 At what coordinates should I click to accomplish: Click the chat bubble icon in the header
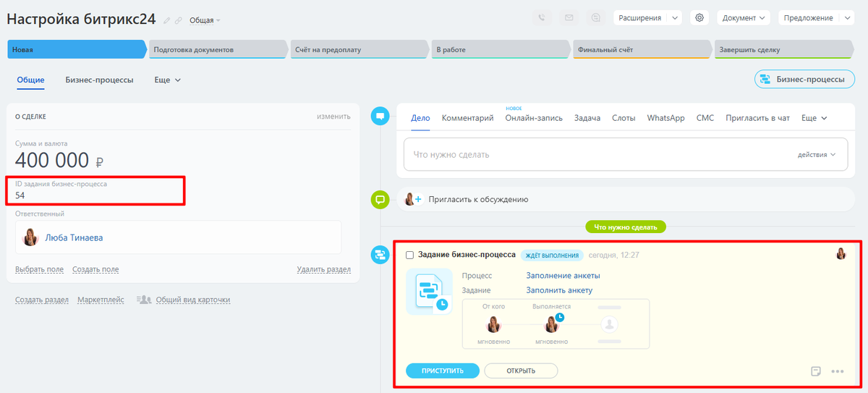[595, 18]
